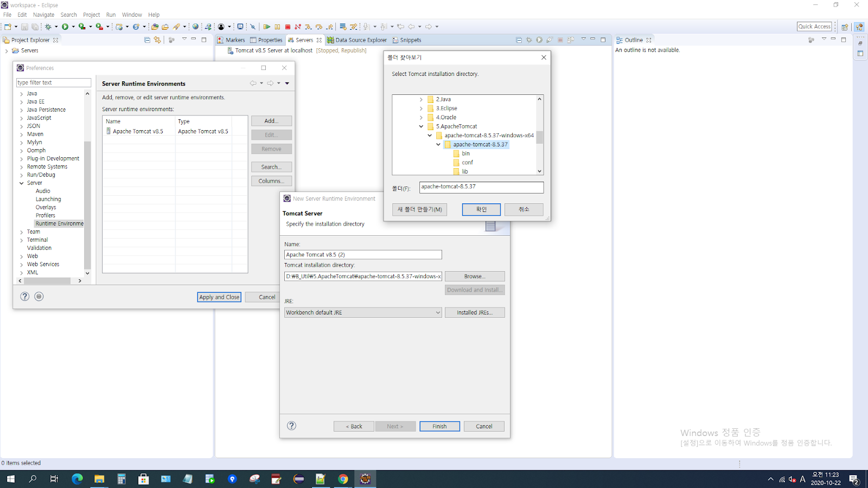Image resolution: width=868 pixels, height=488 pixels.
Task: Open the Window menu
Action: tap(132, 15)
